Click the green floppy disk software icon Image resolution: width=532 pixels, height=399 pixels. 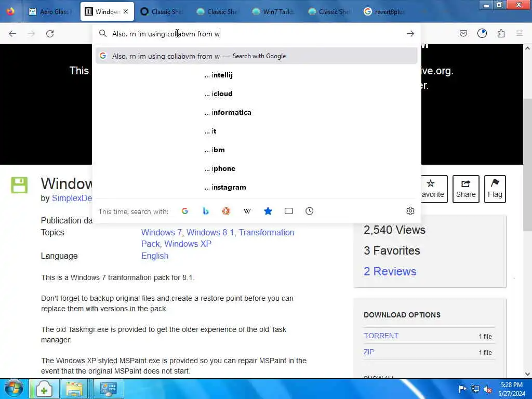[19, 185]
